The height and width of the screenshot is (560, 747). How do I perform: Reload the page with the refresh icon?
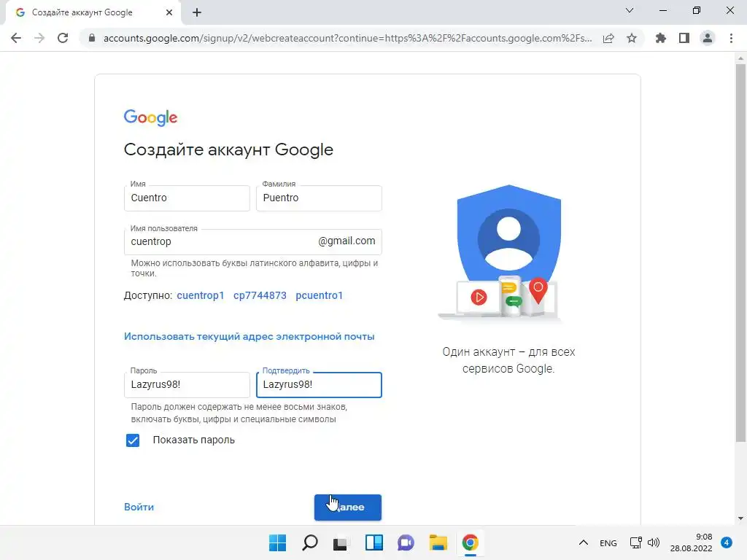pos(63,38)
